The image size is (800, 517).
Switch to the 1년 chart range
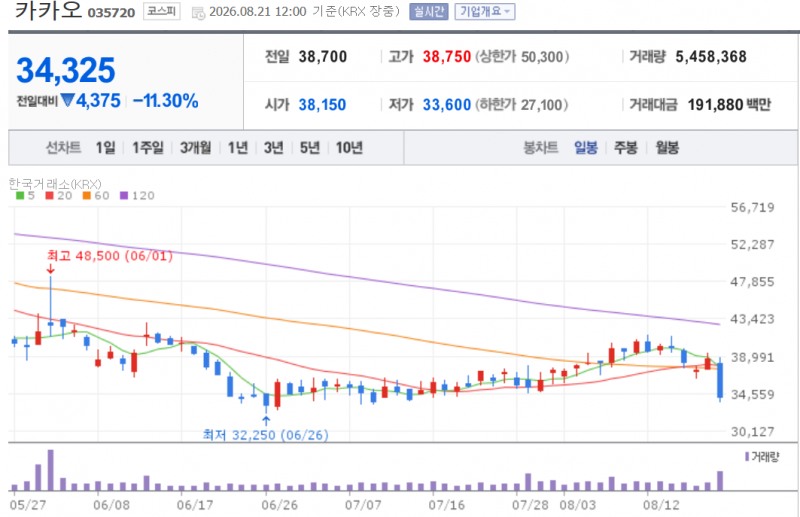[238, 148]
